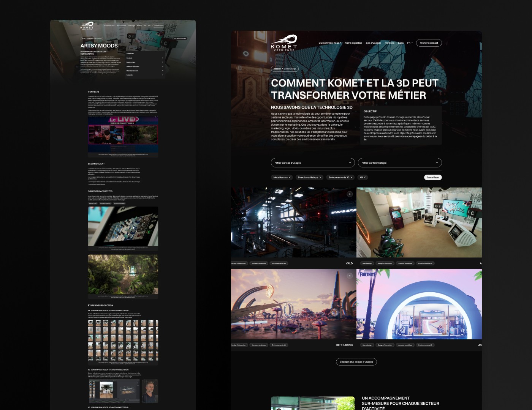Open Labs on the right page

click(401, 43)
